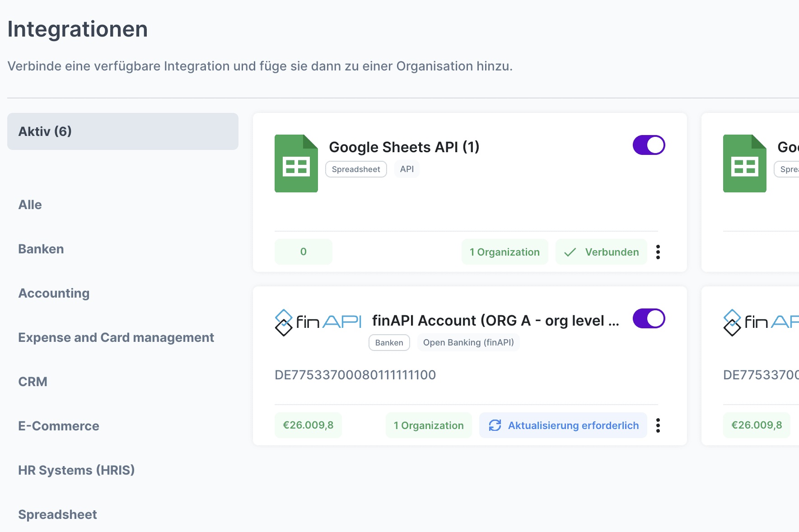Turn off the finAPI Account integration toggle
The width and height of the screenshot is (799, 532).
click(649, 319)
